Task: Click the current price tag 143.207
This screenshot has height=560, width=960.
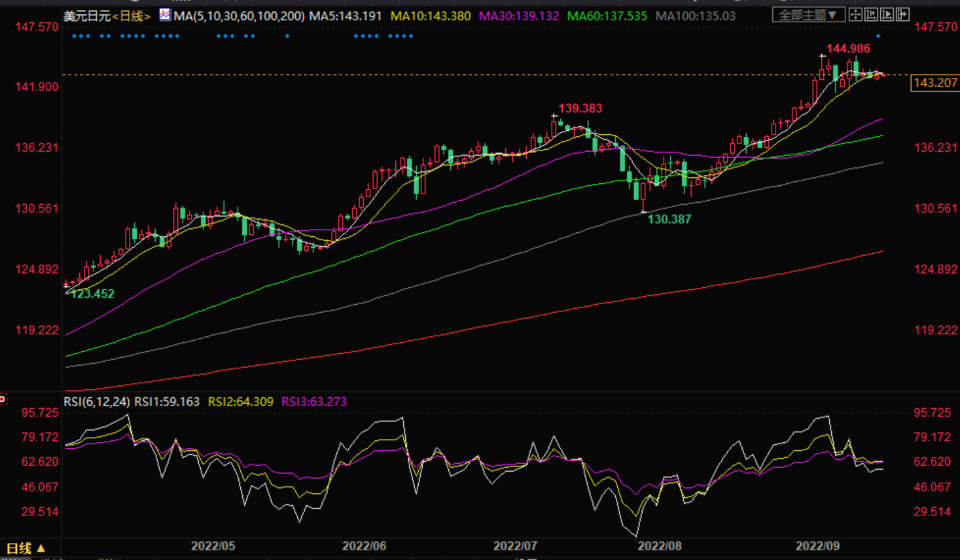Action: (934, 83)
